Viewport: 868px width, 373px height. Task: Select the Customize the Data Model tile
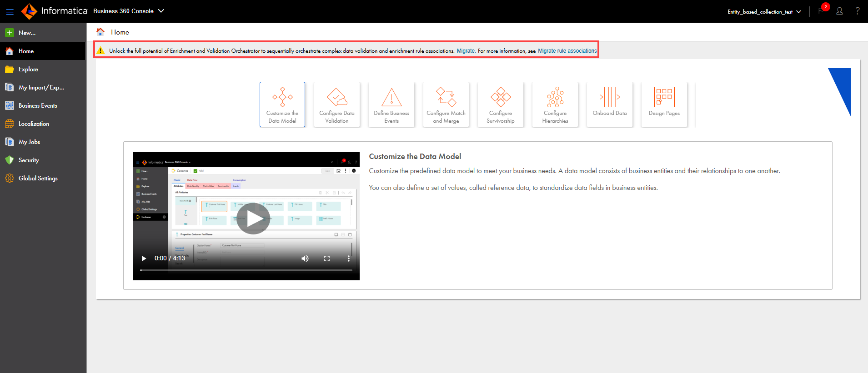(x=282, y=104)
